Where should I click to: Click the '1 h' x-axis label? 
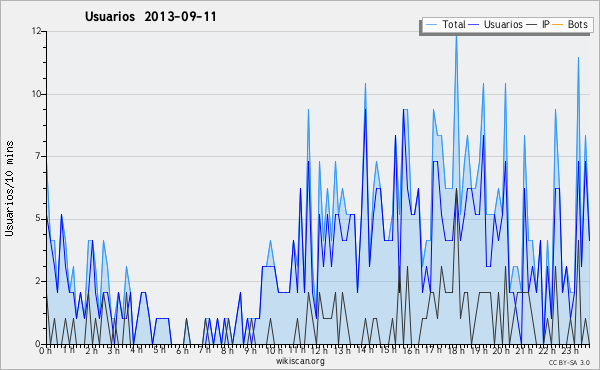(x=69, y=350)
